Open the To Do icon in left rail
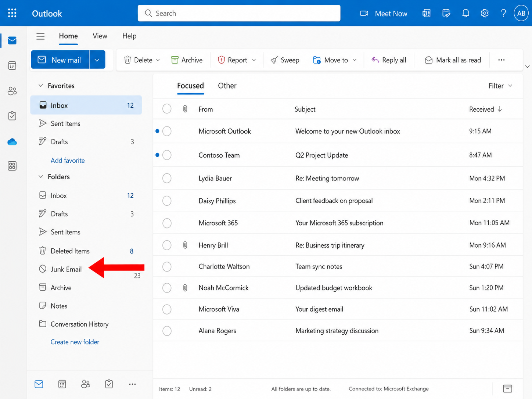This screenshot has width=532, height=399. [12, 116]
